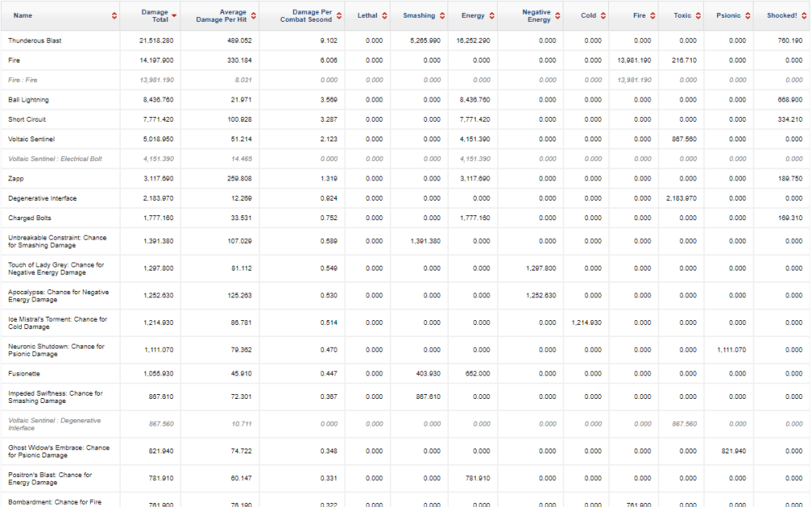
Task: Click the Short Circuit power name
Action: point(27,119)
